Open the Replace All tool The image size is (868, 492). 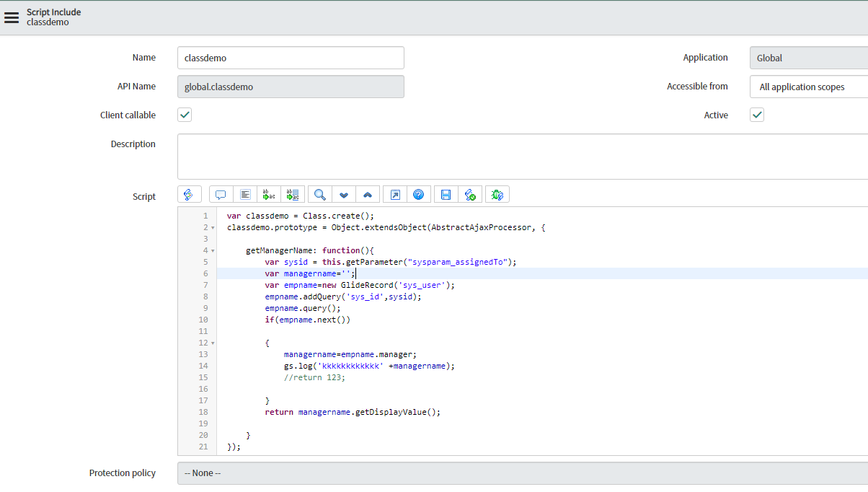point(292,194)
